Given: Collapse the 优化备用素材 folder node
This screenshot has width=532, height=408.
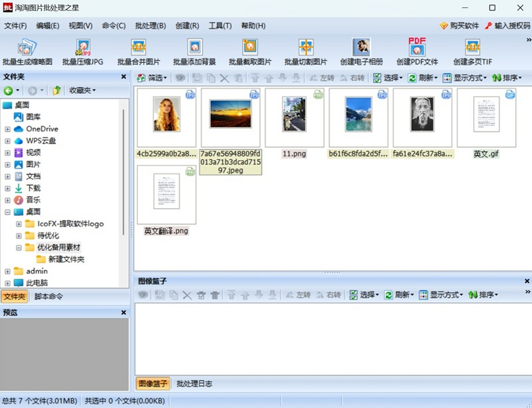Looking at the screenshot, I should (x=19, y=247).
